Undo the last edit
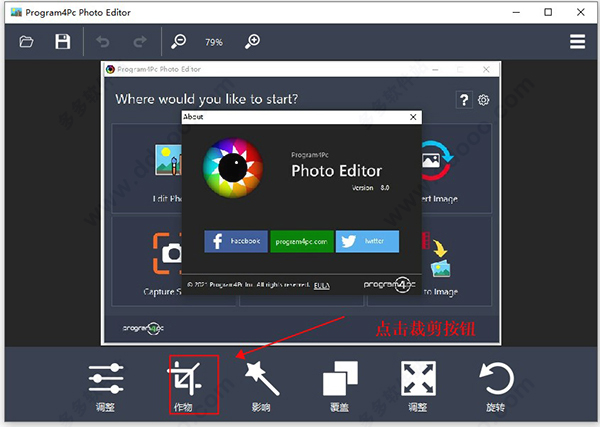This screenshot has width=600, height=427. [x=103, y=41]
